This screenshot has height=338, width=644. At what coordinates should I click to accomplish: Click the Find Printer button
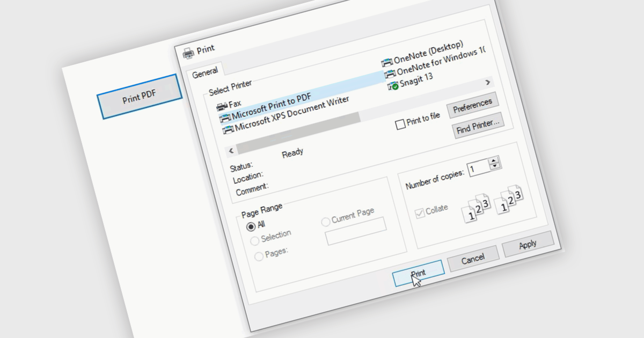pos(479,126)
